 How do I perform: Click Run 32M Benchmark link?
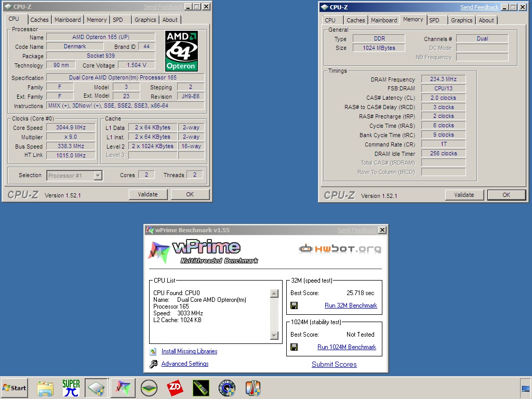[x=351, y=305]
